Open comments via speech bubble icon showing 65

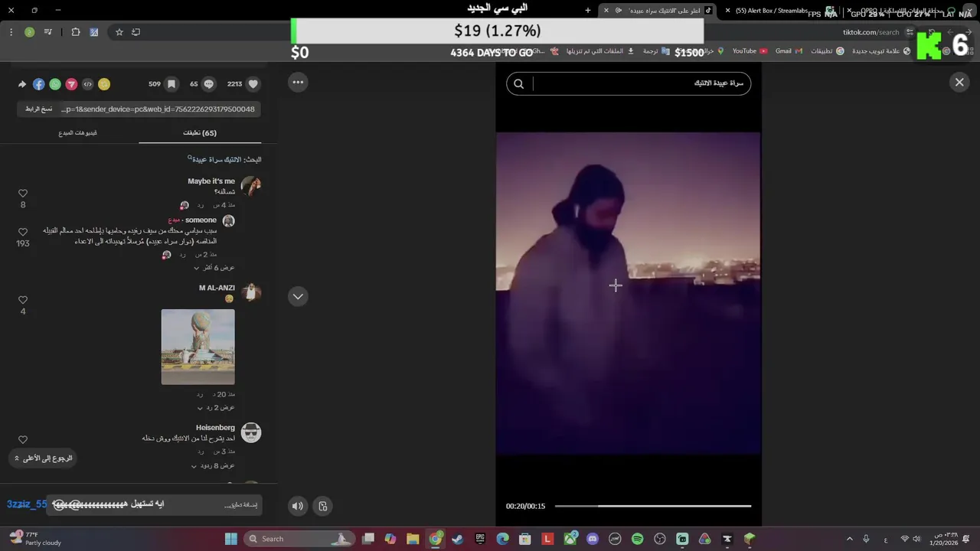tap(209, 84)
